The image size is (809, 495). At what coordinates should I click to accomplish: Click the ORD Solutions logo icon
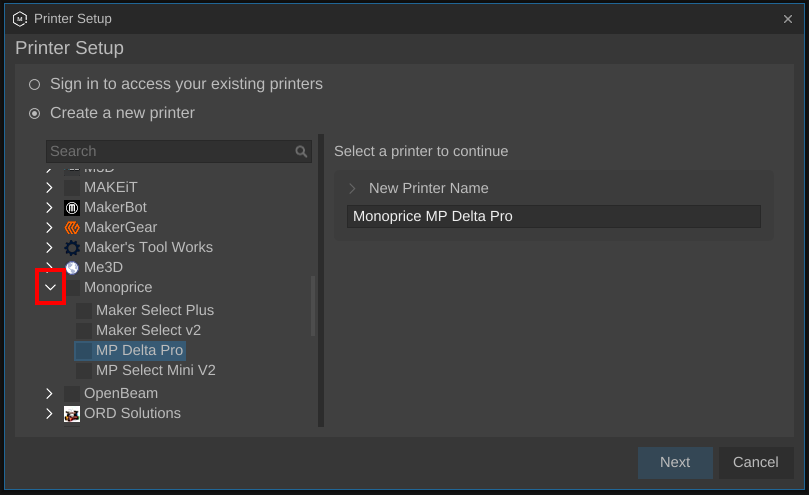[x=72, y=413]
